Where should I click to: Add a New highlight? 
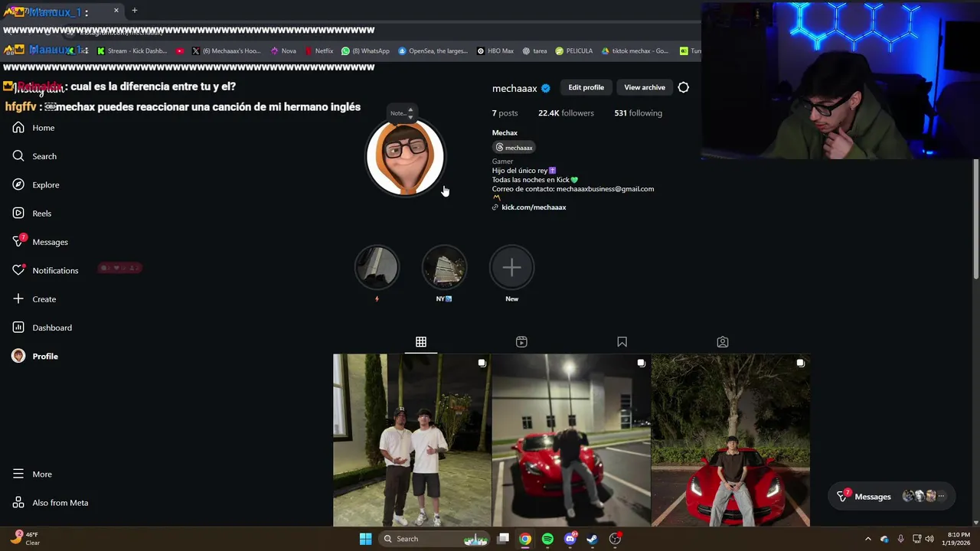click(x=511, y=268)
